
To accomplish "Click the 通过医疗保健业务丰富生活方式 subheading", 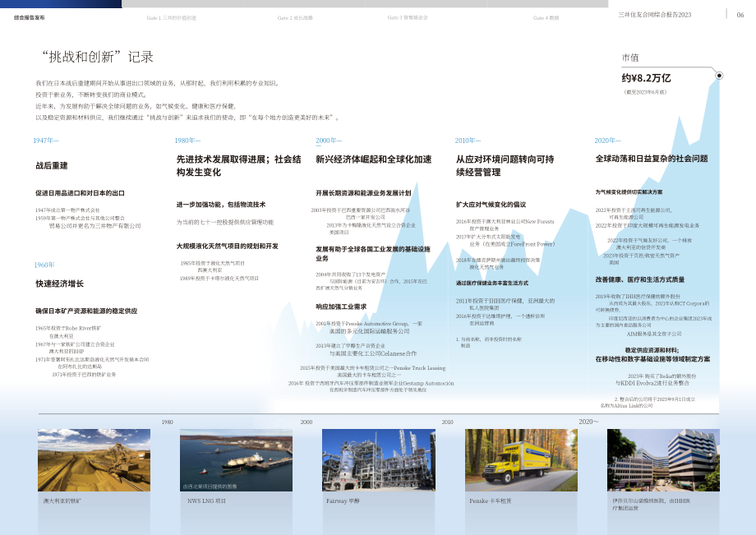I will click(491, 284).
